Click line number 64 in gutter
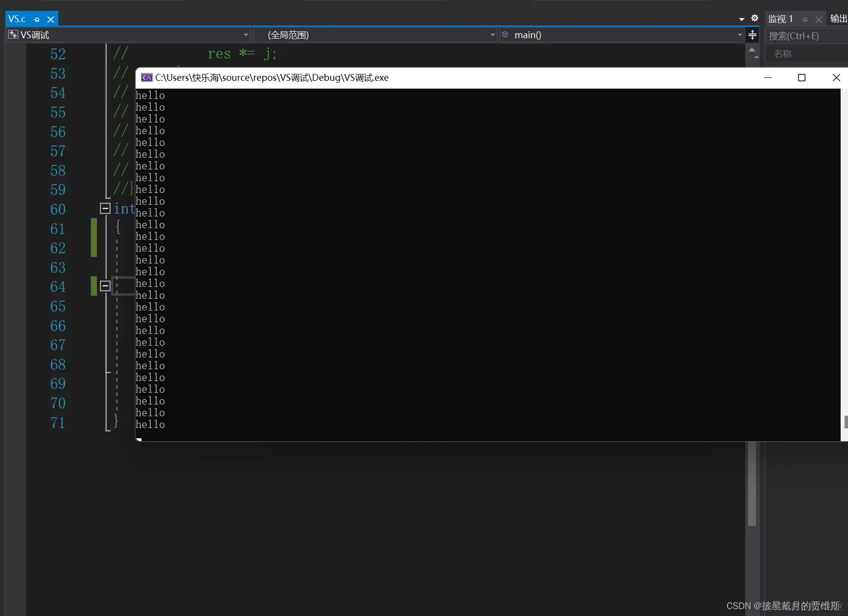This screenshot has height=616, width=848. click(58, 286)
